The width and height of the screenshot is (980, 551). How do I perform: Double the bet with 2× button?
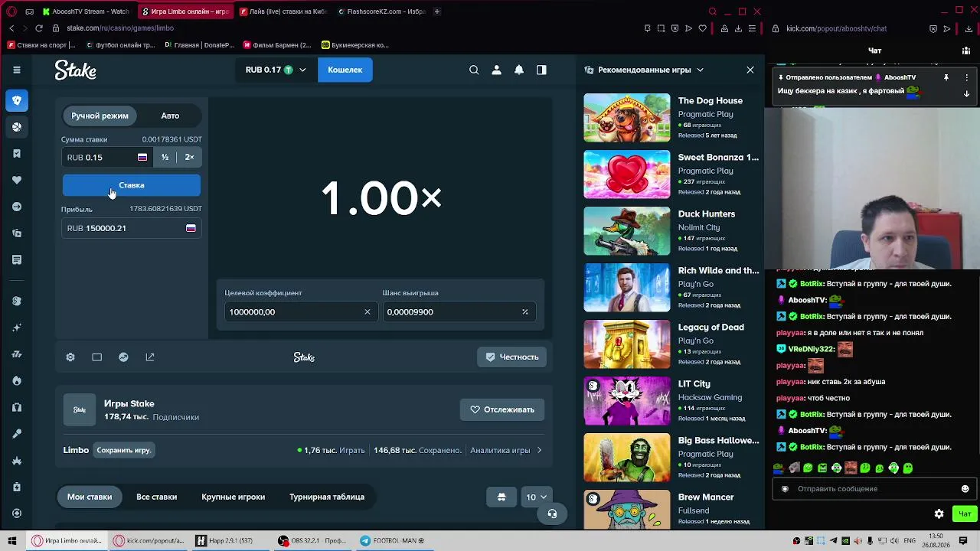coord(189,157)
